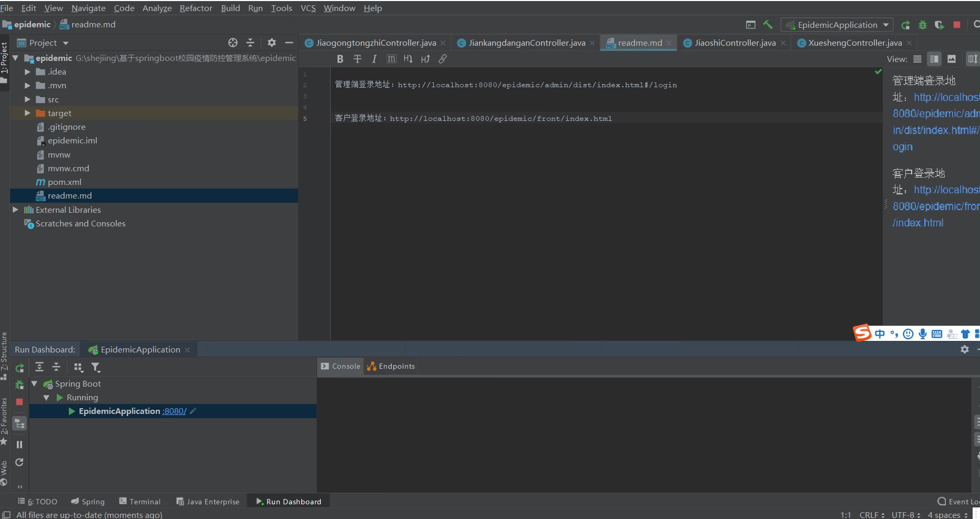980x519 pixels.
Task: Click the Debug bug icon in the top toolbar
Action: click(x=923, y=25)
